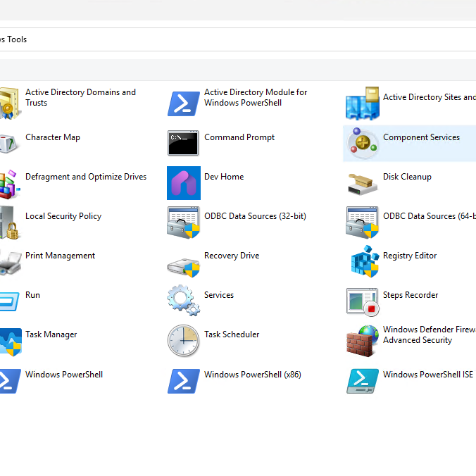Select the "ODBC Data Sources (32-bit)" label
The image size is (476, 476).
(255, 216)
